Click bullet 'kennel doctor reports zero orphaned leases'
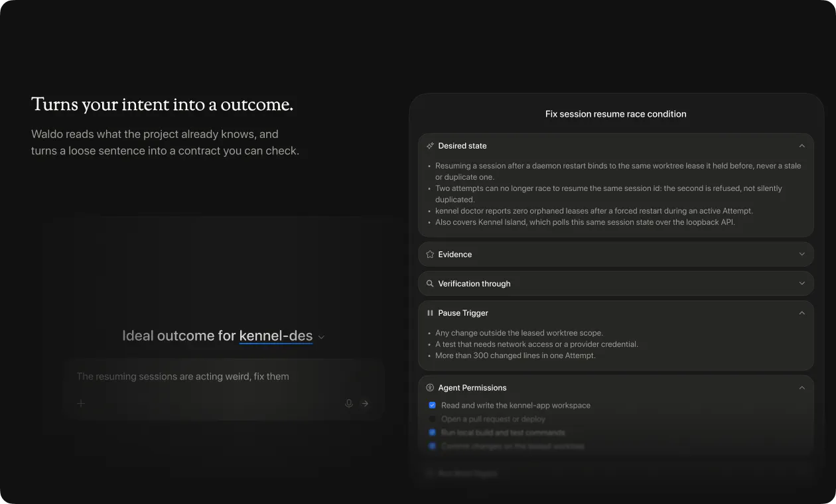The width and height of the screenshot is (836, 504). [594, 211]
